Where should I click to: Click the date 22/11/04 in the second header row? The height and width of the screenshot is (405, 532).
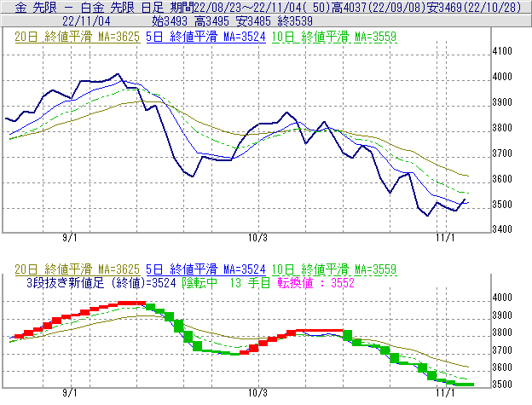(86, 21)
